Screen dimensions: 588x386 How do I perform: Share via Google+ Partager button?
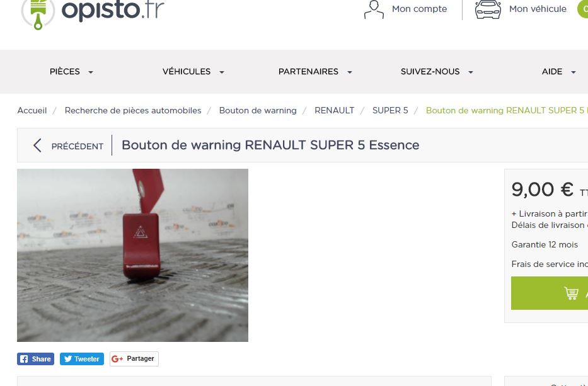(134, 359)
